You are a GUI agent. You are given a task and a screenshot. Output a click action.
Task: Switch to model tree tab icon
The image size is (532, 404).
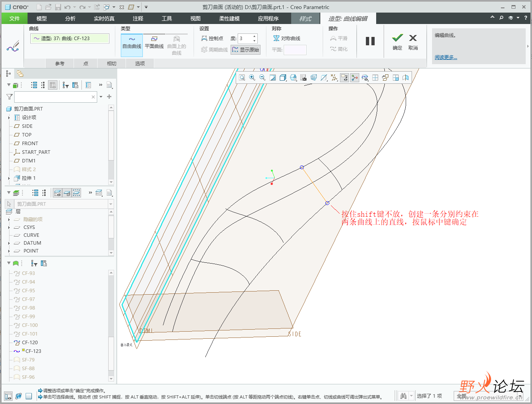8,74
